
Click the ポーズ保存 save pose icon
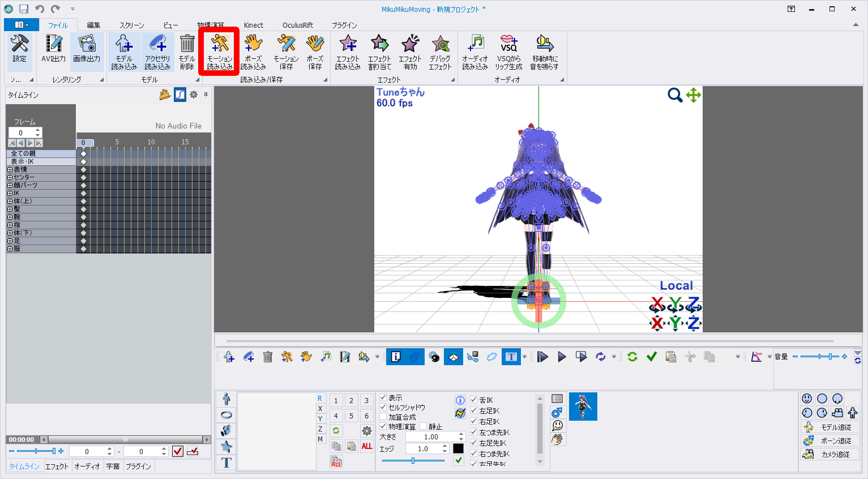(315, 52)
